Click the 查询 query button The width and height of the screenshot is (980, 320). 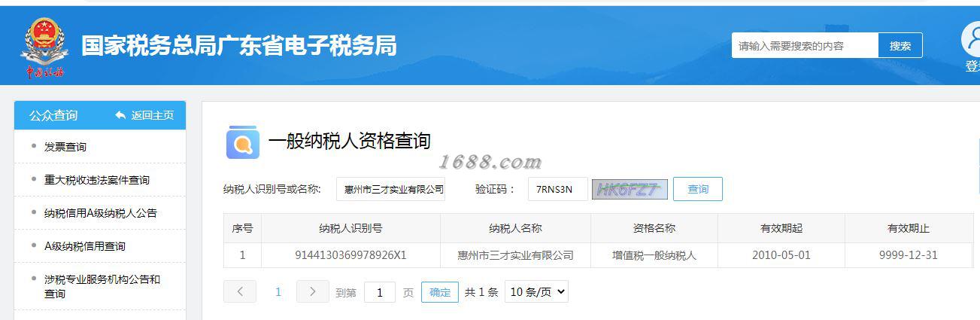pos(698,189)
